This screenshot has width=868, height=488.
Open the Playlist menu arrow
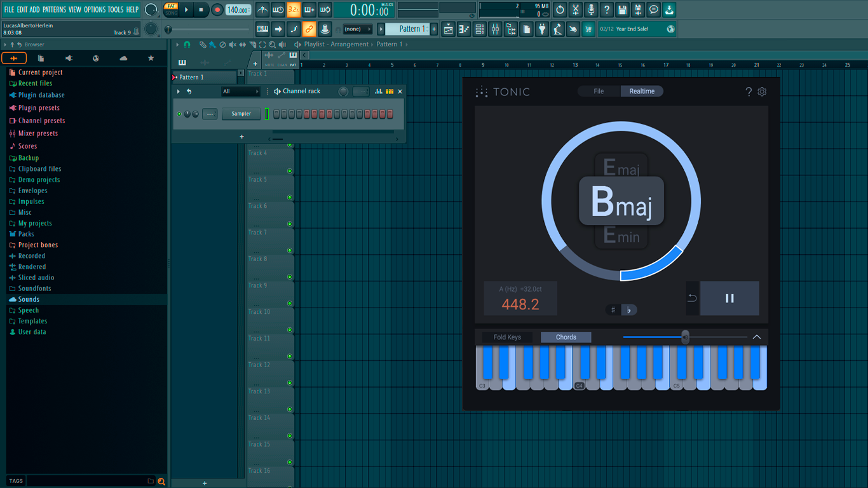(177, 44)
